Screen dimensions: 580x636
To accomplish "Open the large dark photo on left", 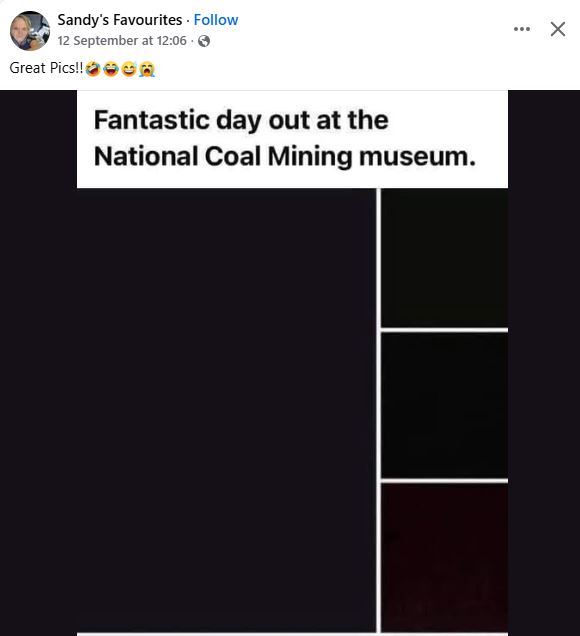I will click(x=226, y=410).
